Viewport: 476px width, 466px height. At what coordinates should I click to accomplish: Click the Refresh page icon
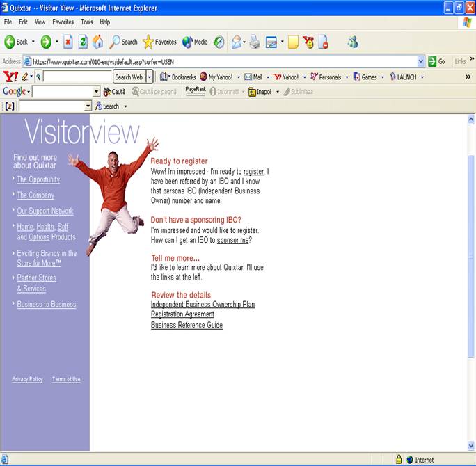point(83,42)
